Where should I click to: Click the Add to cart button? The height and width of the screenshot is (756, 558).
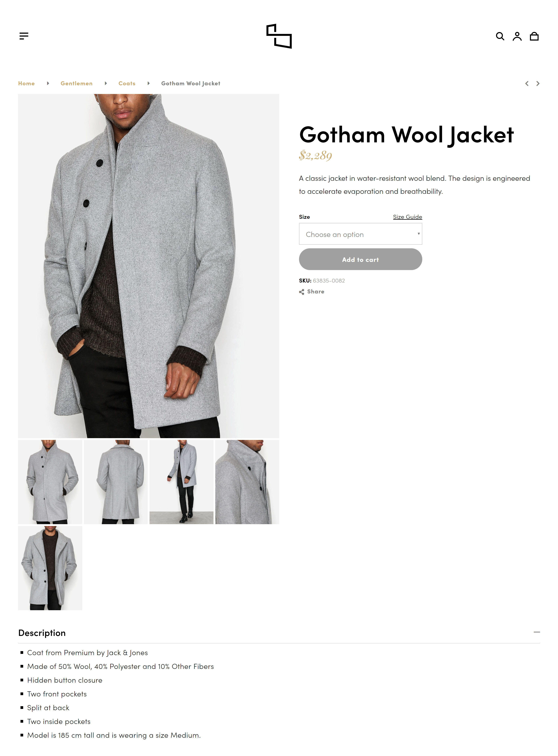pos(360,259)
